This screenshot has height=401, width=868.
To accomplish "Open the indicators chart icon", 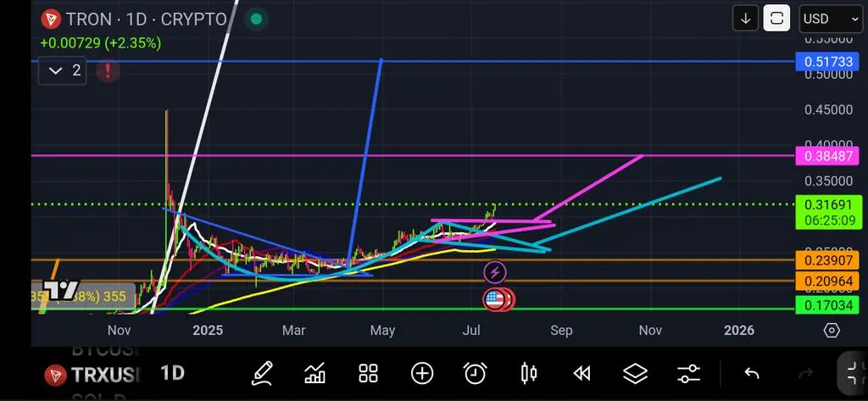I will pos(314,373).
